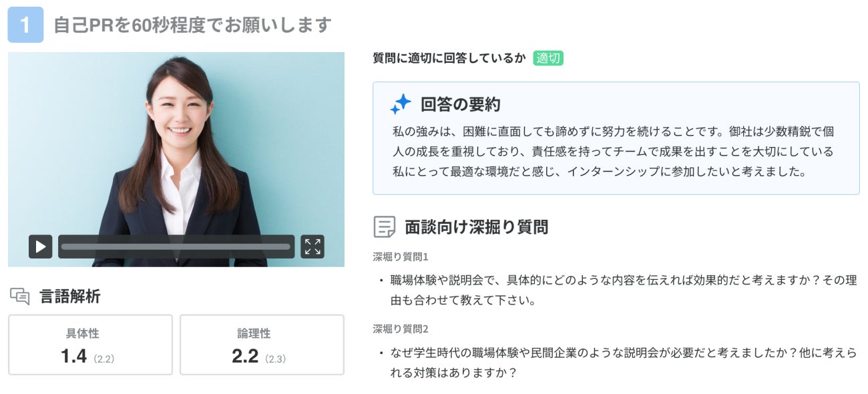Seek along the video progress bar

point(176,246)
